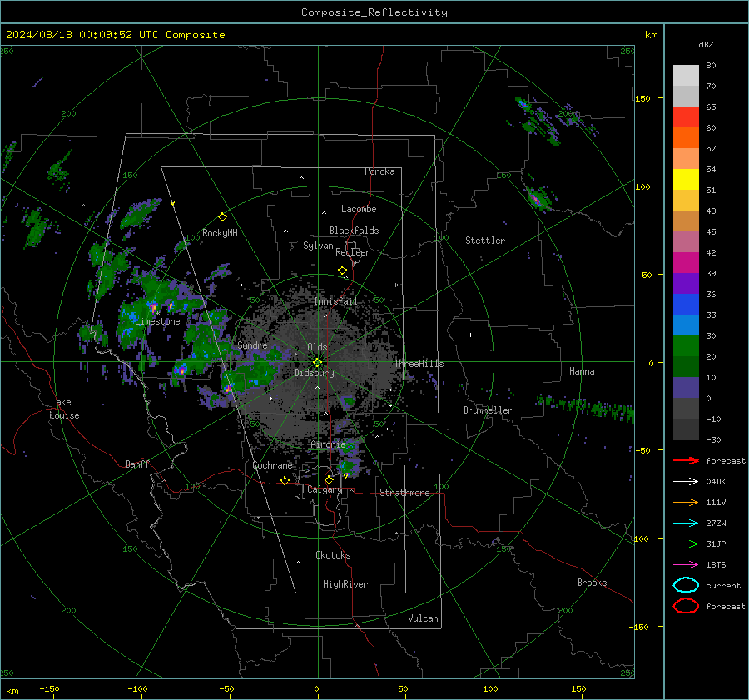Click the 'Composite_Reflectivity' title

point(374,12)
